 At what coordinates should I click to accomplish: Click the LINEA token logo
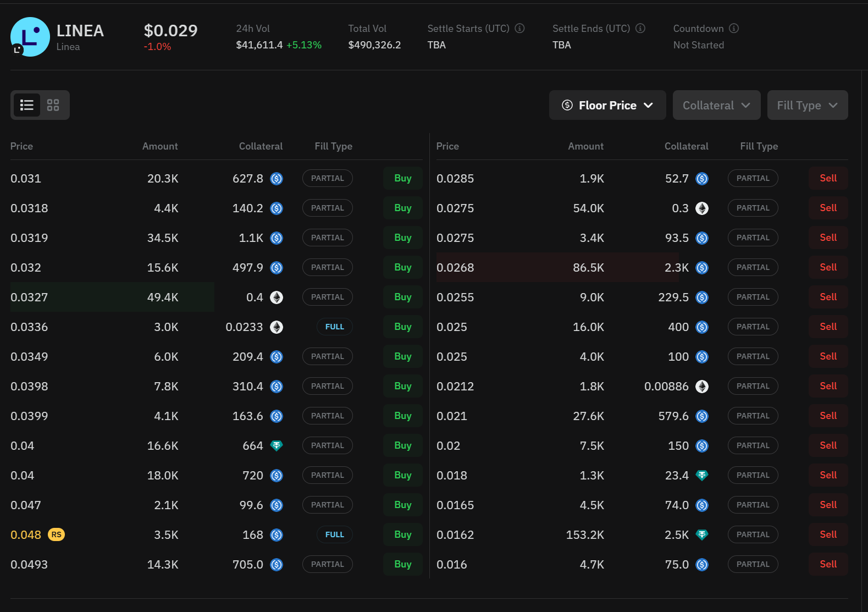point(30,37)
